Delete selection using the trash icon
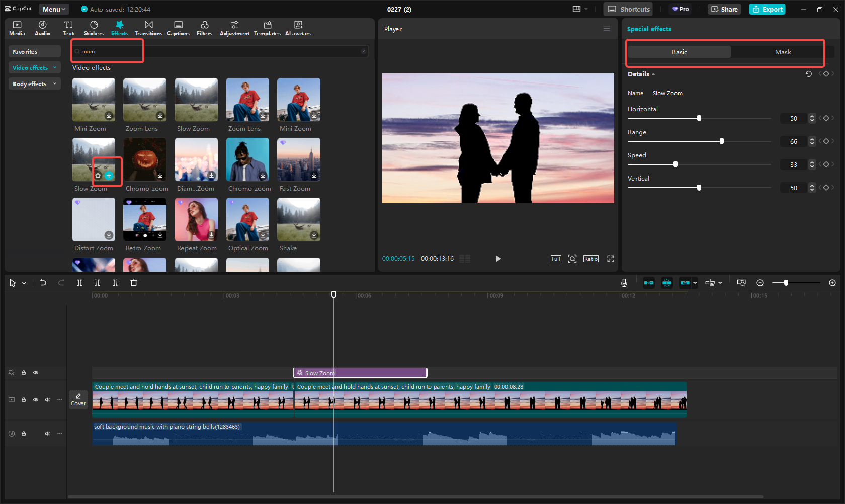The width and height of the screenshot is (845, 504). coord(133,283)
